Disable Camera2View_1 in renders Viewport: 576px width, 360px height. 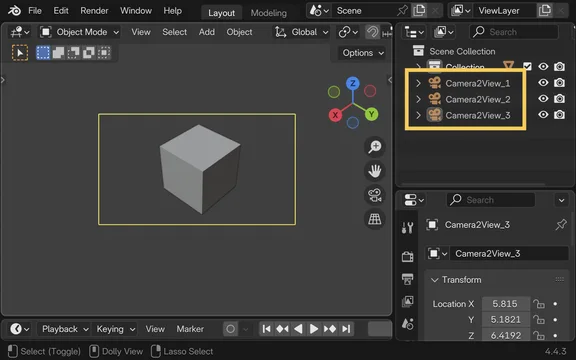click(x=559, y=83)
